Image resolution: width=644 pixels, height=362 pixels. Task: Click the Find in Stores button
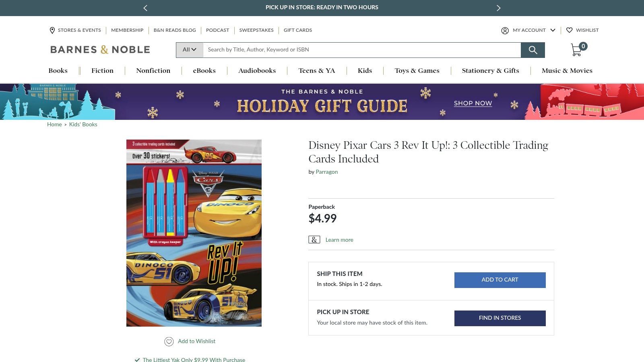(x=500, y=318)
